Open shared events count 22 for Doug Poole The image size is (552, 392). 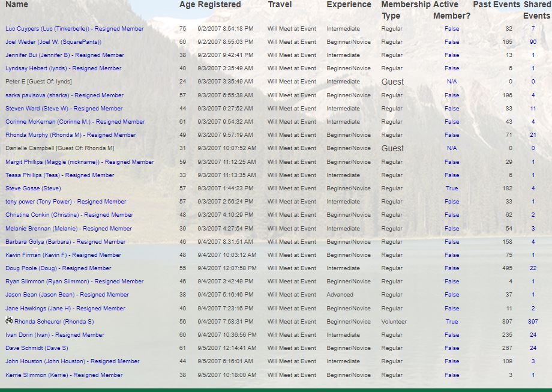533,268
